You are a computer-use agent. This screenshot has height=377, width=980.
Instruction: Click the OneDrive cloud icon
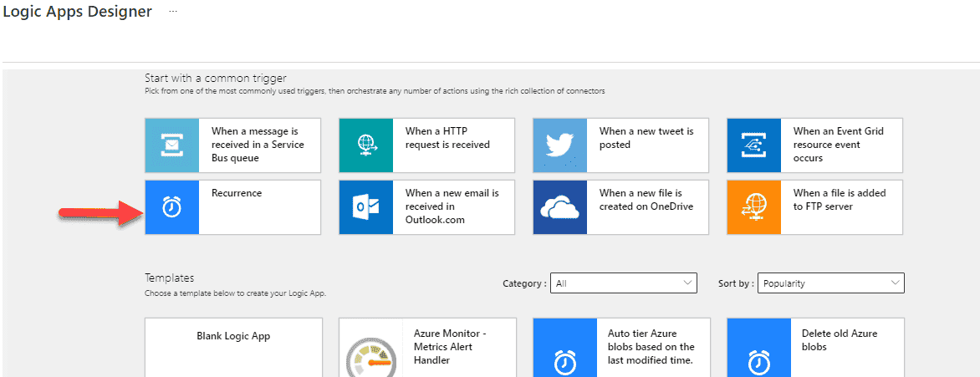pos(560,207)
